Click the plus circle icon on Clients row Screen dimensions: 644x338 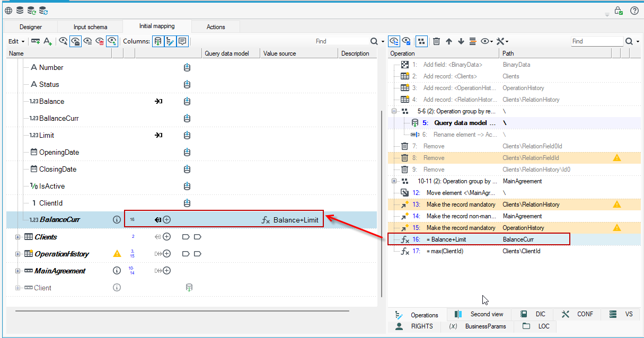[x=166, y=237]
